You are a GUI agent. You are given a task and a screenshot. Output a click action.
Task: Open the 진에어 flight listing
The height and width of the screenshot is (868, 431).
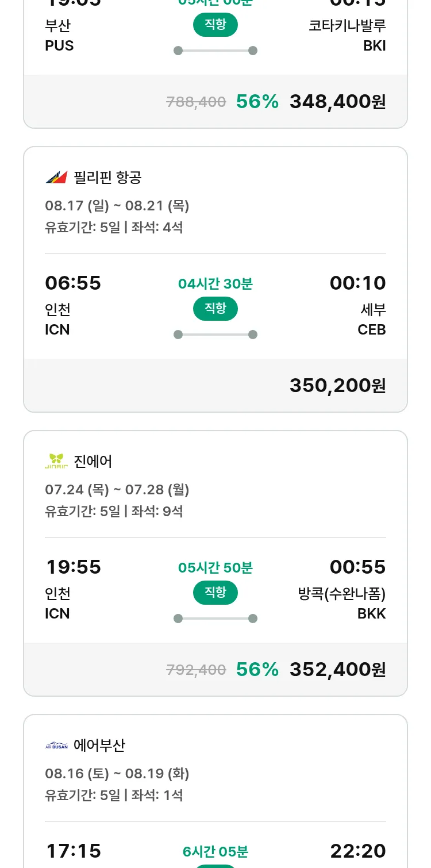tap(93, 461)
